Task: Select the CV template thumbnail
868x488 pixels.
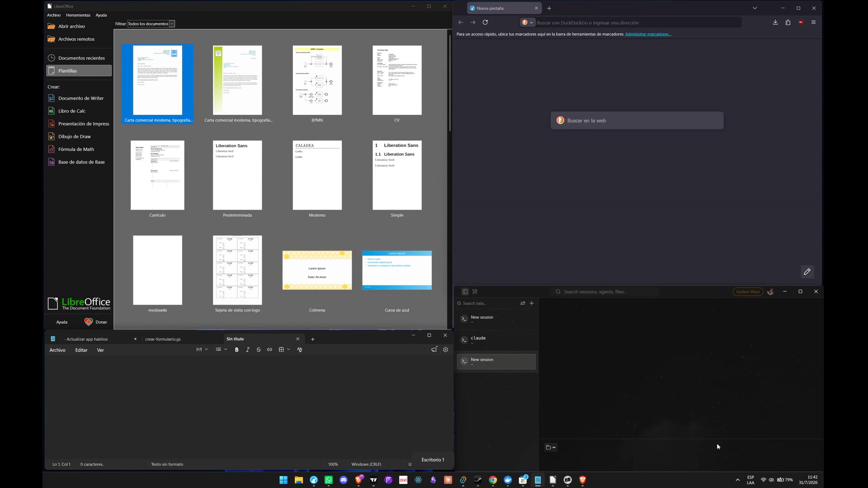Action: (397, 80)
